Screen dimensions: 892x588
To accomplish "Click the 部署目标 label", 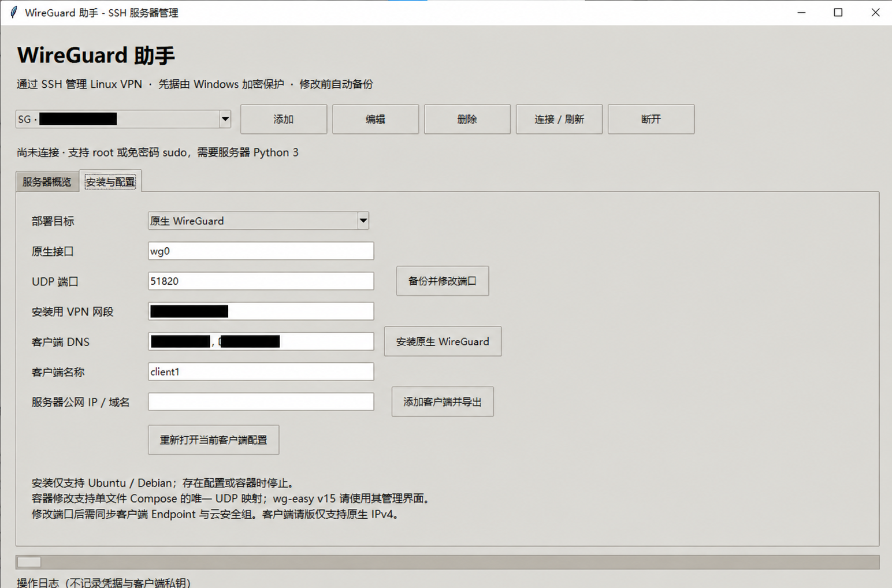I will pos(53,221).
